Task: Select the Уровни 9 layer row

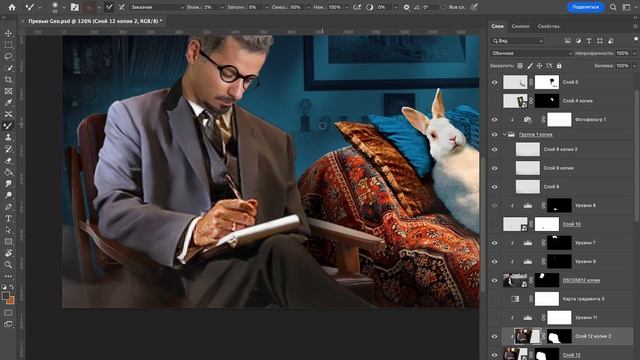Action: point(561,262)
